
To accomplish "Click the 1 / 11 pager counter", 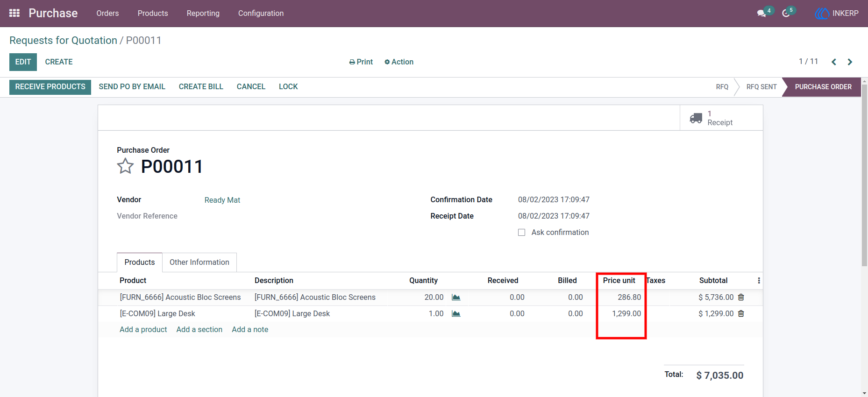I will tap(808, 62).
